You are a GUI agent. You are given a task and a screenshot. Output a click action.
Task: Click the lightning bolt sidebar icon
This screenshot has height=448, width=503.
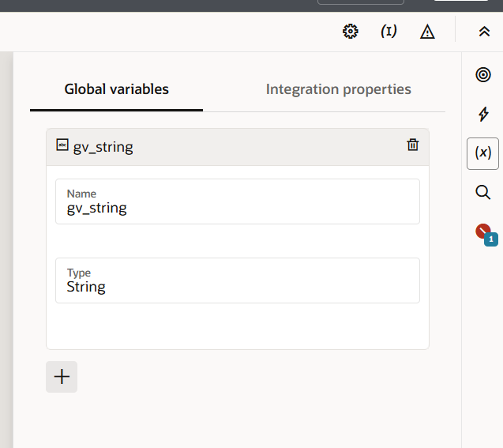[483, 115]
